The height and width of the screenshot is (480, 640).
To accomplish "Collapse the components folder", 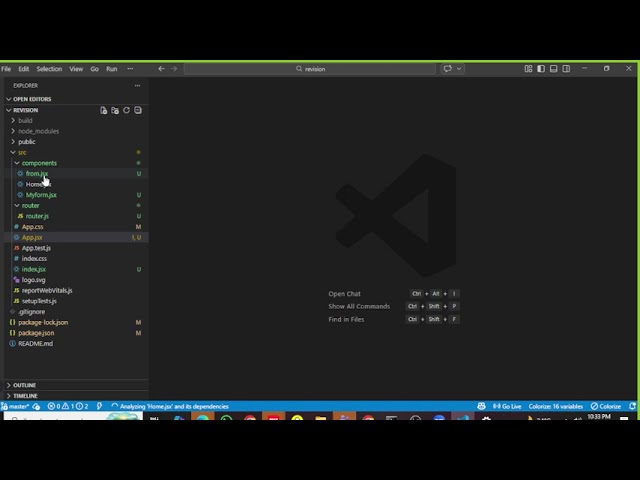I will tap(76, 163).
